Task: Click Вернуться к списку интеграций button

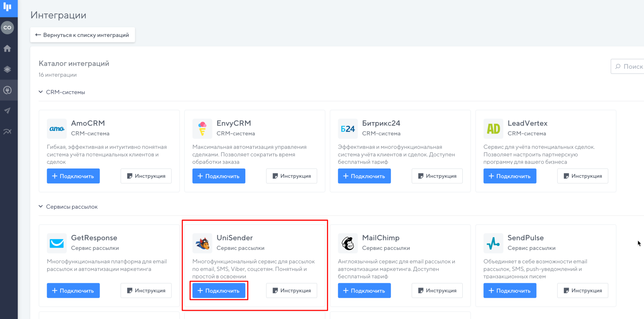Action: pyautogui.click(x=82, y=35)
